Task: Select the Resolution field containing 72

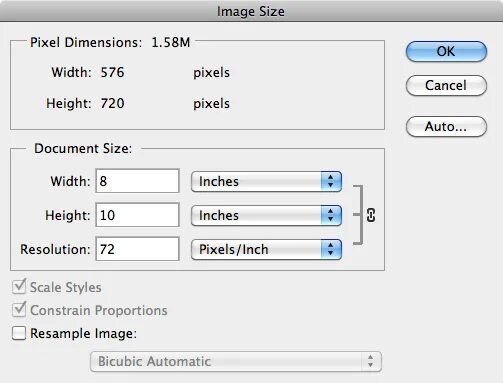Action: [138, 249]
